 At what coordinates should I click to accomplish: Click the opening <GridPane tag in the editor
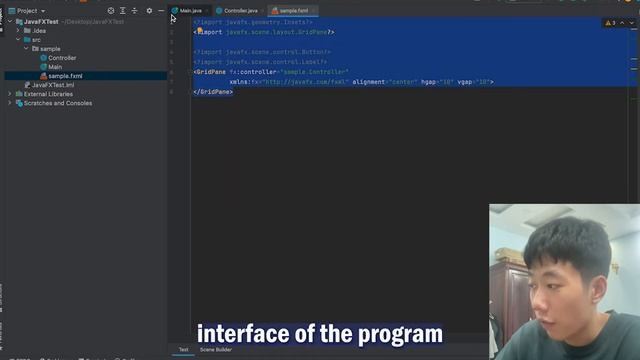209,72
